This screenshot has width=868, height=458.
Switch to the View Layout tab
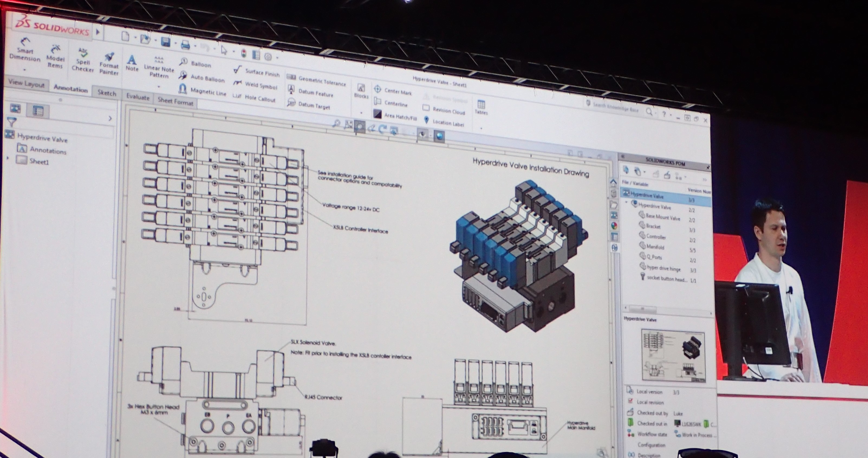(x=26, y=83)
